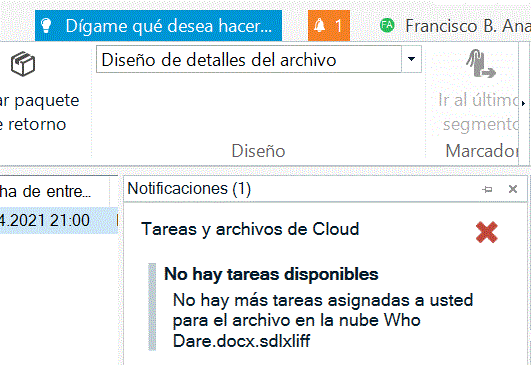Image resolution: width=531 pixels, height=365 pixels.
Task: Click the 'Diseño' ribbon group label
Action: 258,151
